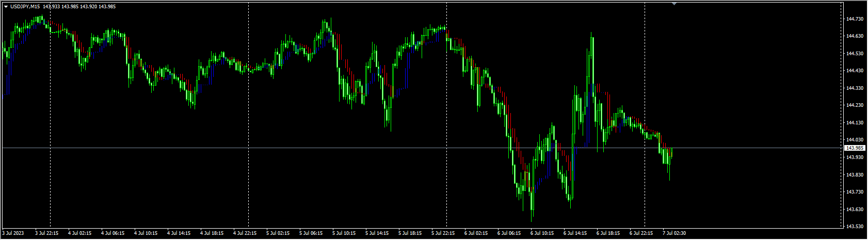Click the USDJPY,M15 symbol title text
The image size is (868, 240).
pos(25,6)
